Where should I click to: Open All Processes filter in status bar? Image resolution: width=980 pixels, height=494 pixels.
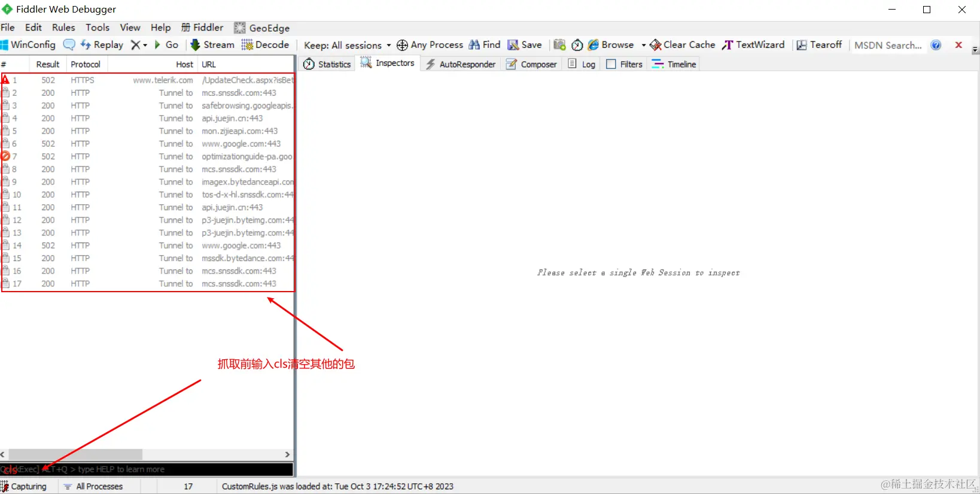coord(93,486)
